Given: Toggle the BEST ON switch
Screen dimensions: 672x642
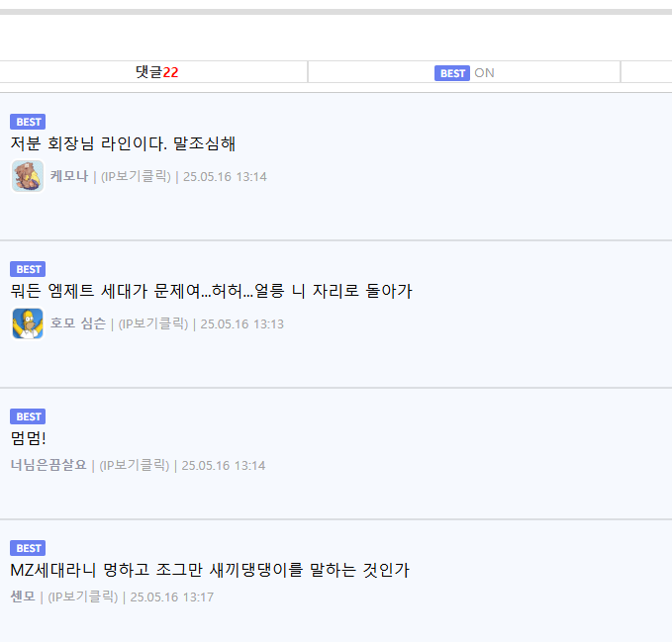Looking at the screenshot, I should (464, 73).
